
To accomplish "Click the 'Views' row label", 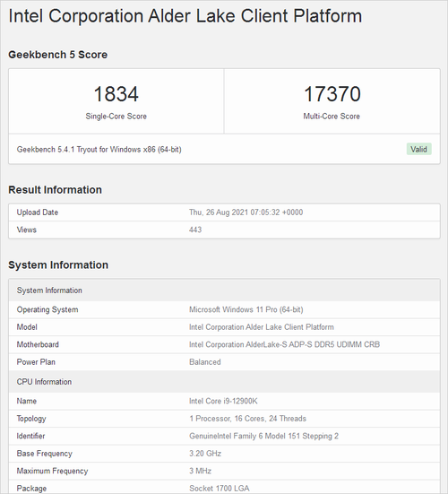I will click(27, 230).
